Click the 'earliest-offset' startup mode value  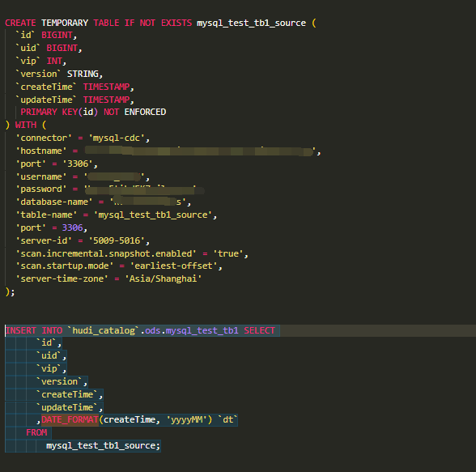173,266
